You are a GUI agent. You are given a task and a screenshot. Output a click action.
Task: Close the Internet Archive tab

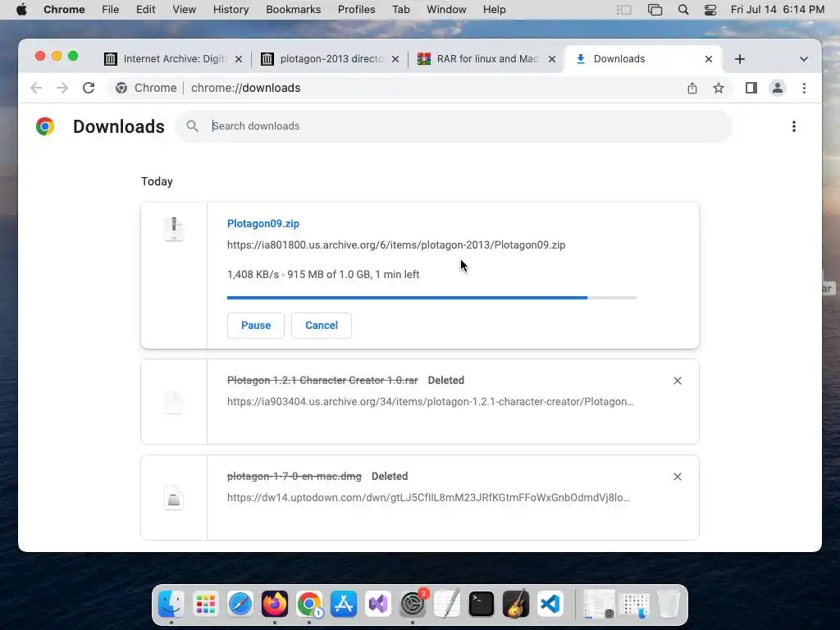(x=239, y=59)
